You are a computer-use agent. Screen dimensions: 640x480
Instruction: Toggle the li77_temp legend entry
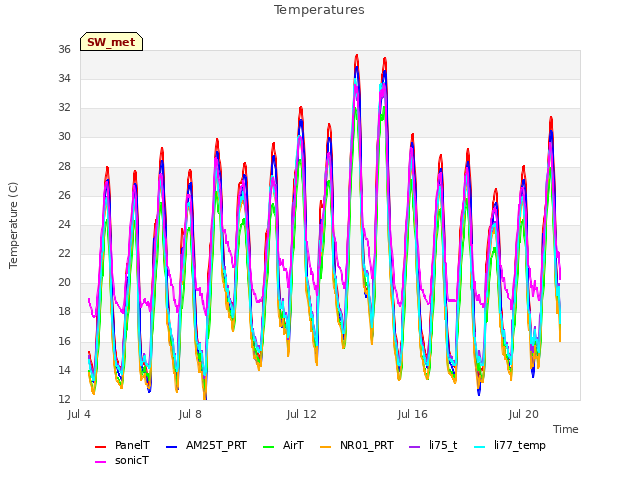point(510,445)
